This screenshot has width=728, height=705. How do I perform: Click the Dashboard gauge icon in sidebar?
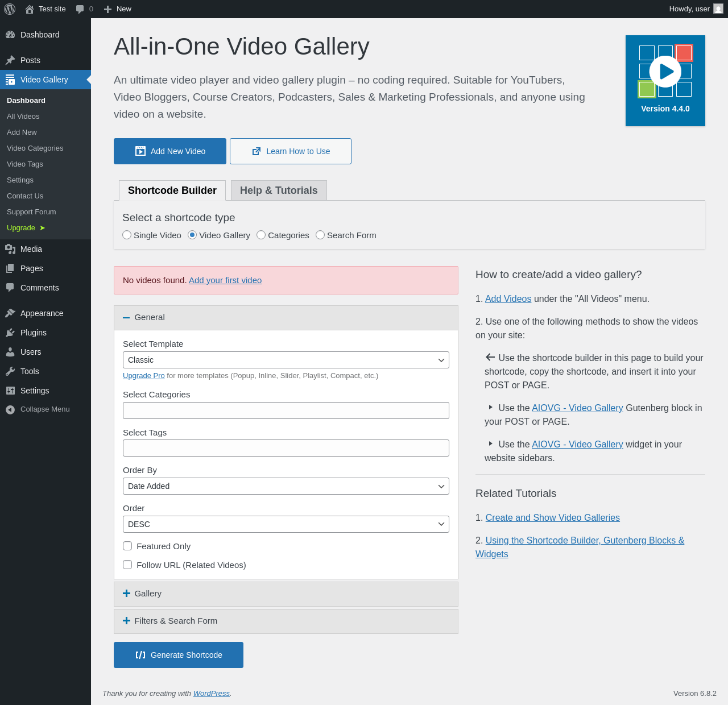click(x=10, y=35)
